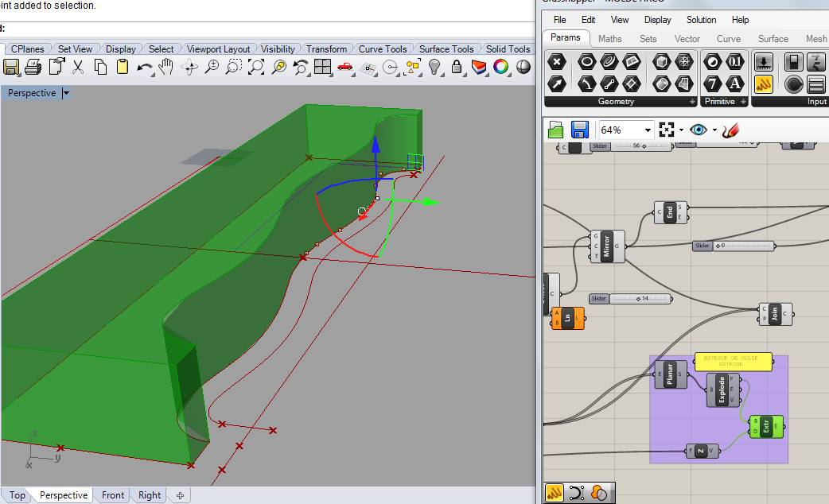Select the Brep box parameter icon
Screen dimensions: 829x504
pyautogui.click(x=661, y=62)
